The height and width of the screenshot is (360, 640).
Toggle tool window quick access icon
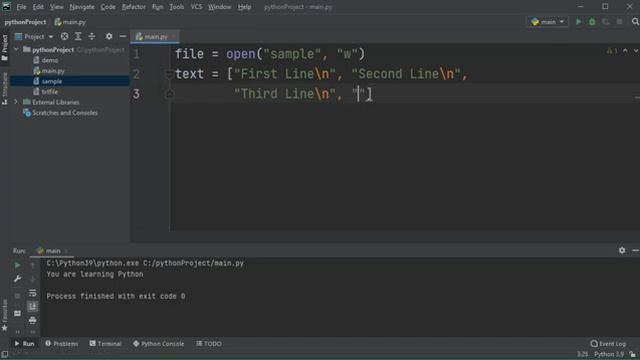click(x=4, y=354)
